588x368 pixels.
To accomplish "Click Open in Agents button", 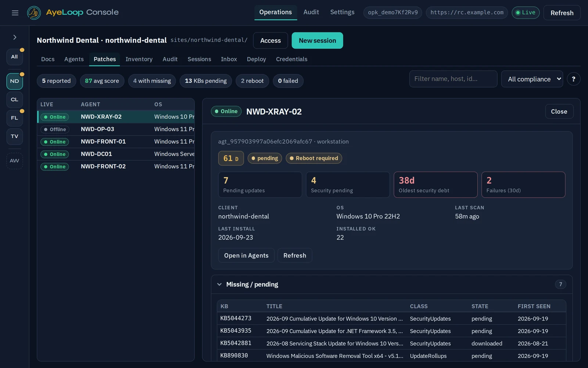I will coord(246,255).
